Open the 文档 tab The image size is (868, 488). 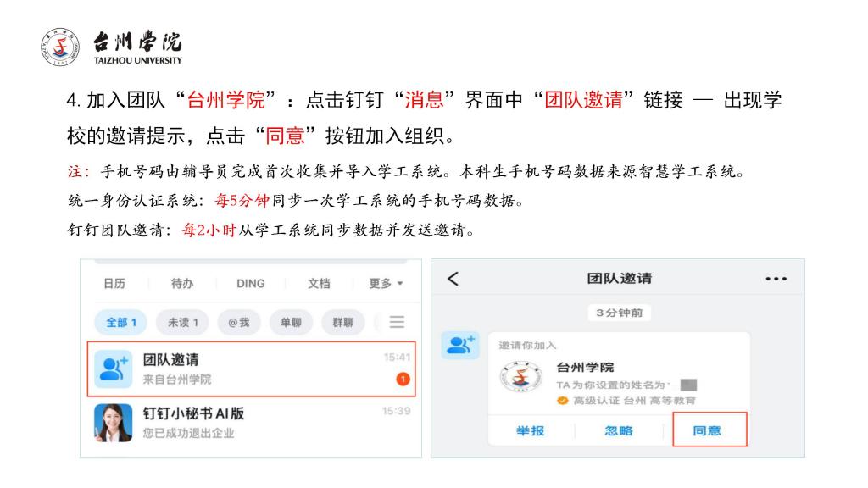point(319,283)
